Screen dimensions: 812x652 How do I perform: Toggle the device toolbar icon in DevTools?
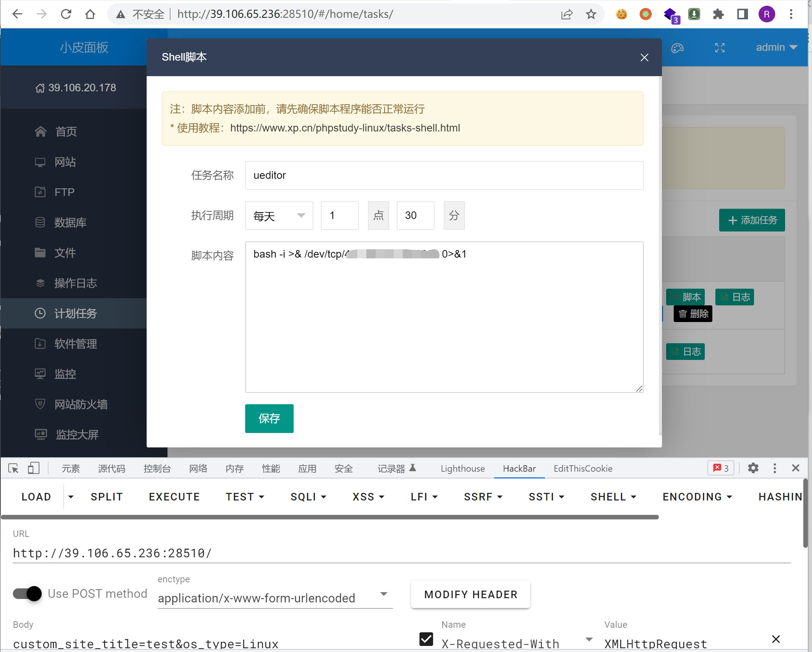(x=33, y=469)
